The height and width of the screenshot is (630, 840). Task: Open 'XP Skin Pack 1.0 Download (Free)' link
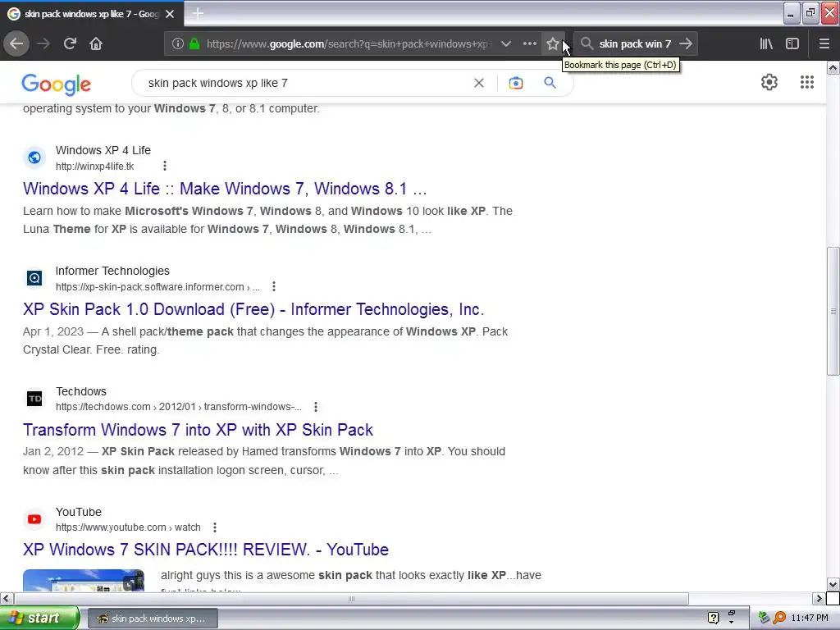tap(253, 309)
